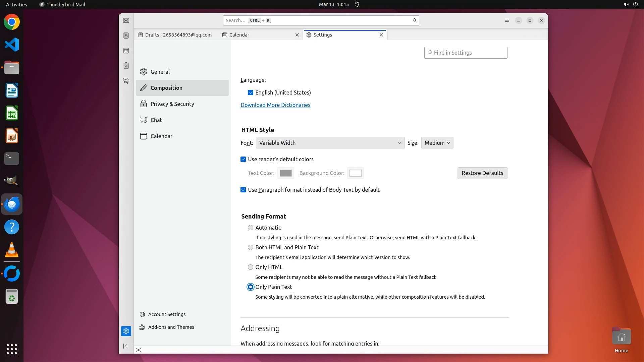Click Restore Defaults button

[x=482, y=173]
